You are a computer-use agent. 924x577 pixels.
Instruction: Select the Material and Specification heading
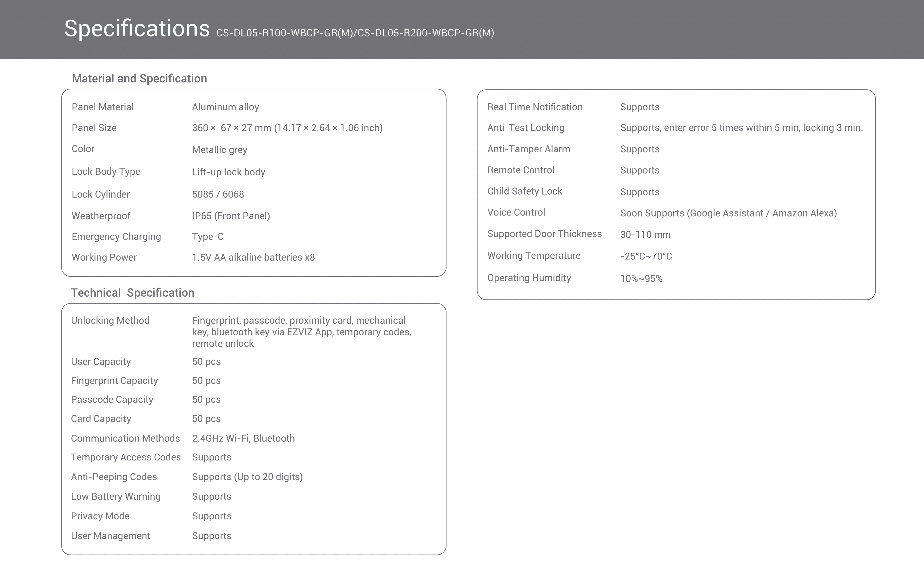point(139,79)
